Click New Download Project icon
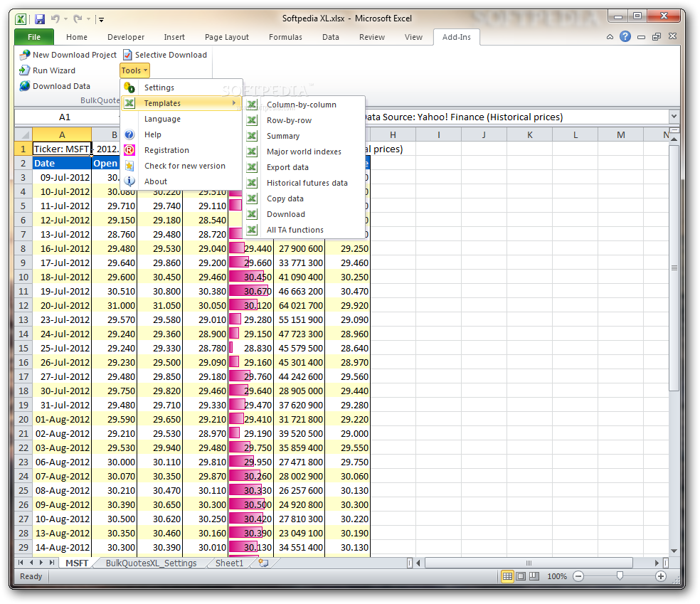Screen dimensions: 700x604 pyautogui.click(x=25, y=55)
